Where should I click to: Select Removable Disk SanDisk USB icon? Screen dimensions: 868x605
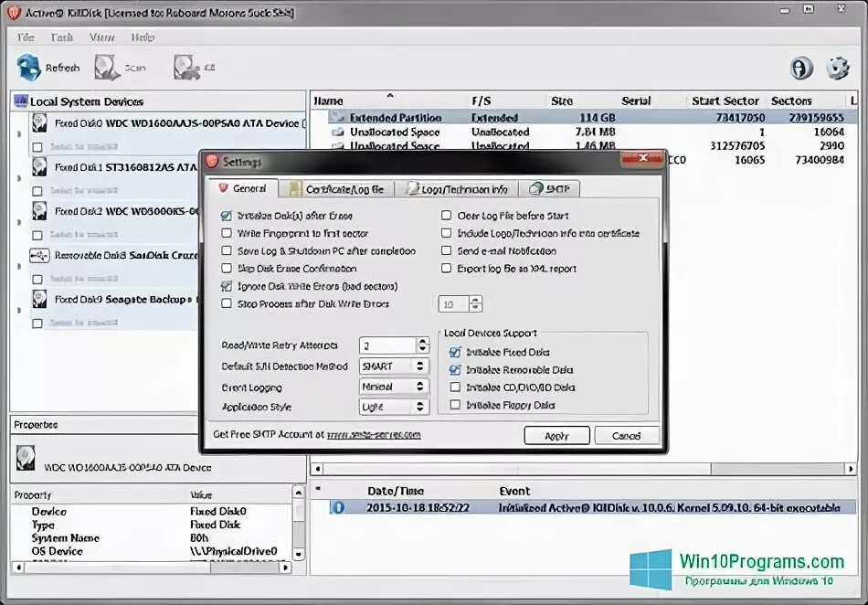39,255
